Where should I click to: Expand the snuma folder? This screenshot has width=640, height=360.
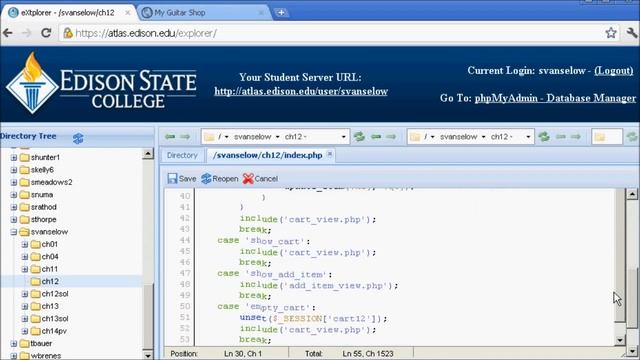pyautogui.click(x=14, y=195)
